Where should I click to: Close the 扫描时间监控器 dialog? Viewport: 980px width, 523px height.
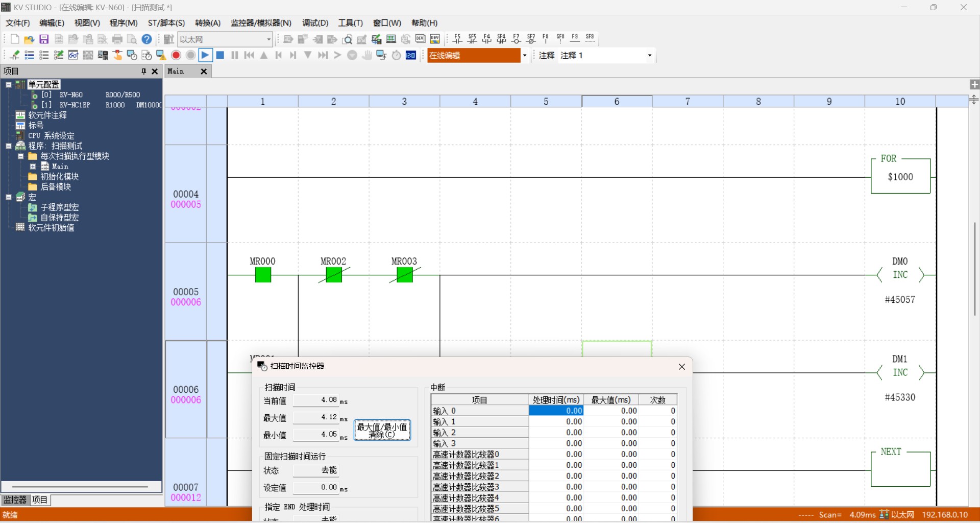click(682, 367)
